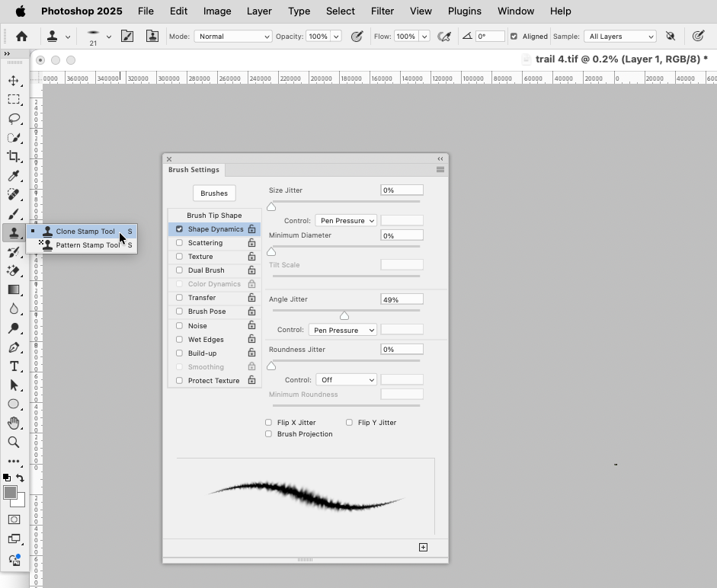The width and height of the screenshot is (717, 588).
Task: Select the Crop tool
Action: pyautogui.click(x=14, y=156)
